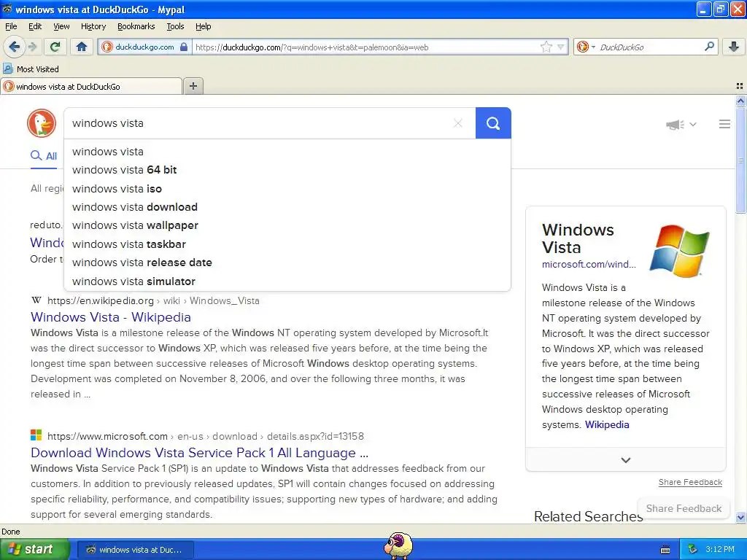747x560 pixels.
Task: Open the Home page button
Action: (82, 47)
